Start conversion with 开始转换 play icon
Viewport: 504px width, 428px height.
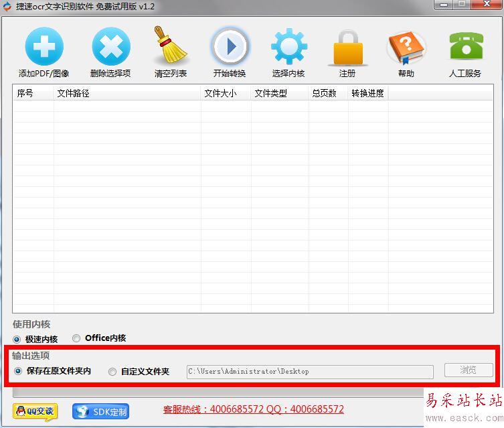230,47
